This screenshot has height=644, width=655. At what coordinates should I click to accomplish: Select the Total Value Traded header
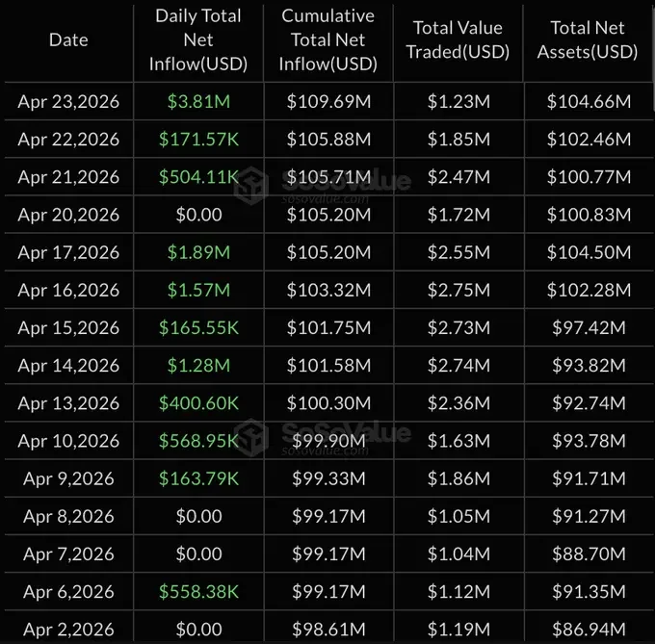point(458,40)
